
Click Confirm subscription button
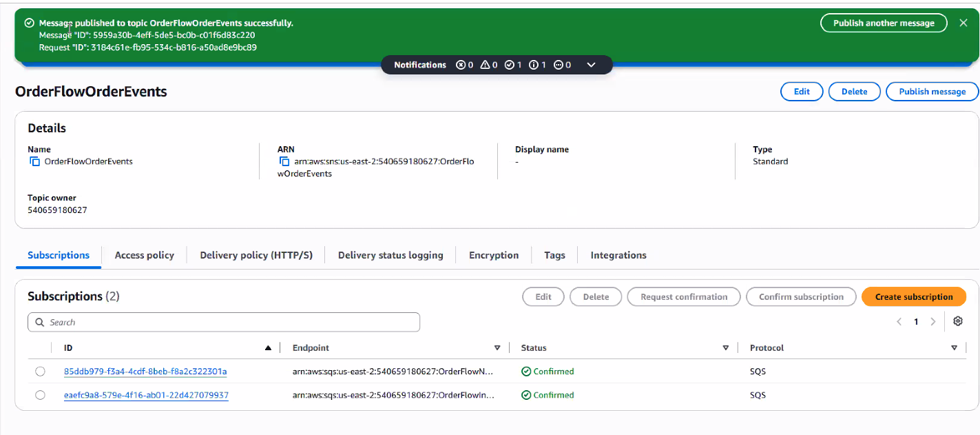(801, 297)
